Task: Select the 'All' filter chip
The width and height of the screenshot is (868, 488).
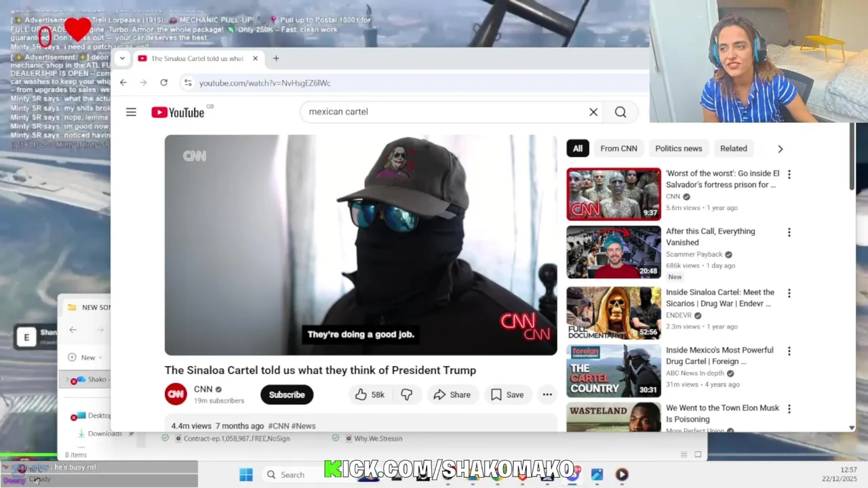Action: 577,148
